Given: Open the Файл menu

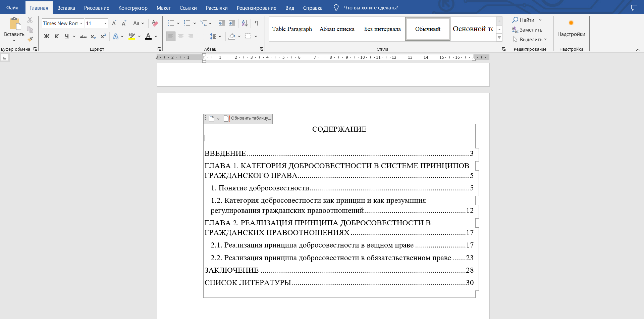Looking at the screenshot, I should click(12, 7).
